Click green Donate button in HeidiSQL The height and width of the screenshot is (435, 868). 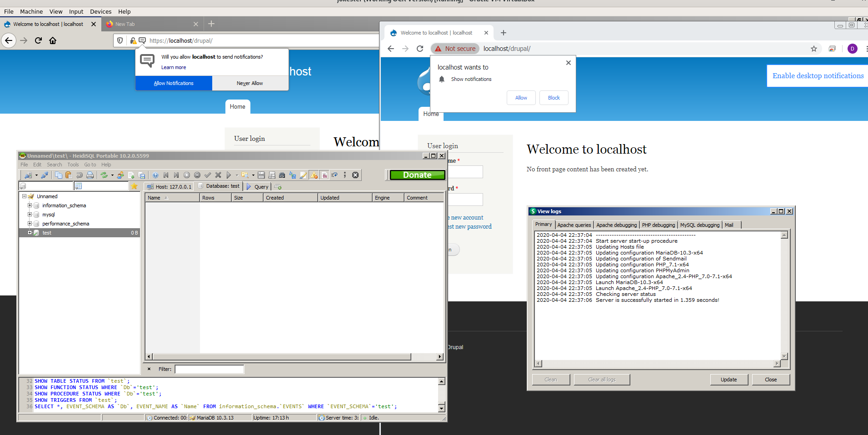coord(417,175)
